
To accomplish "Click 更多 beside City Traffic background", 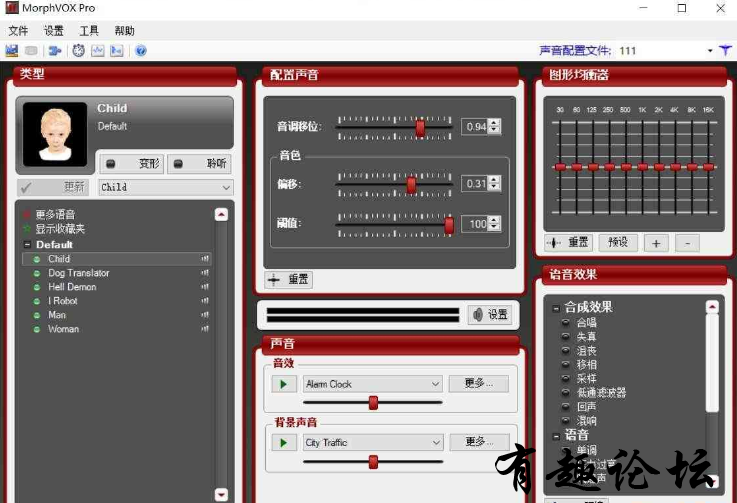I will click(x=479, y=442).
